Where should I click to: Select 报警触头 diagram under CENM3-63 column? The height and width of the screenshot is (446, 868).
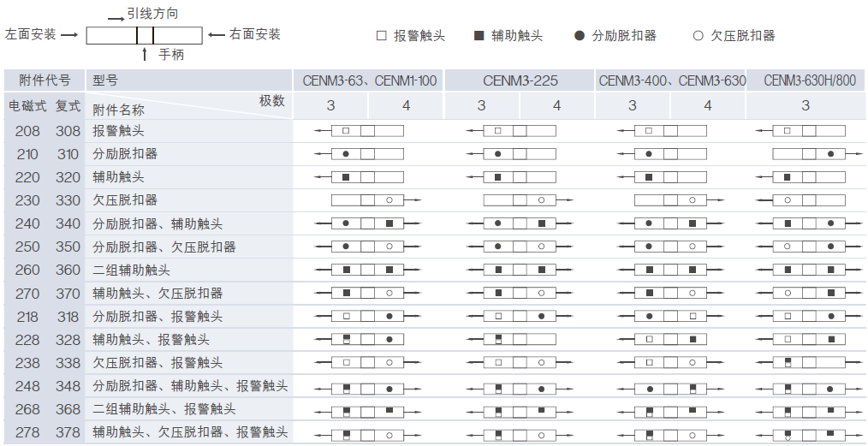(x=359, y=131)
